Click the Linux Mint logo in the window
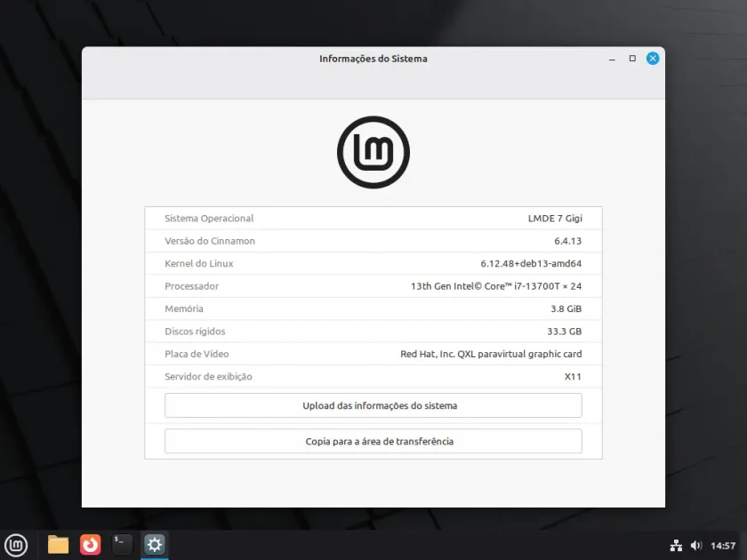The image size is (747, 560). tap(373, 152)
